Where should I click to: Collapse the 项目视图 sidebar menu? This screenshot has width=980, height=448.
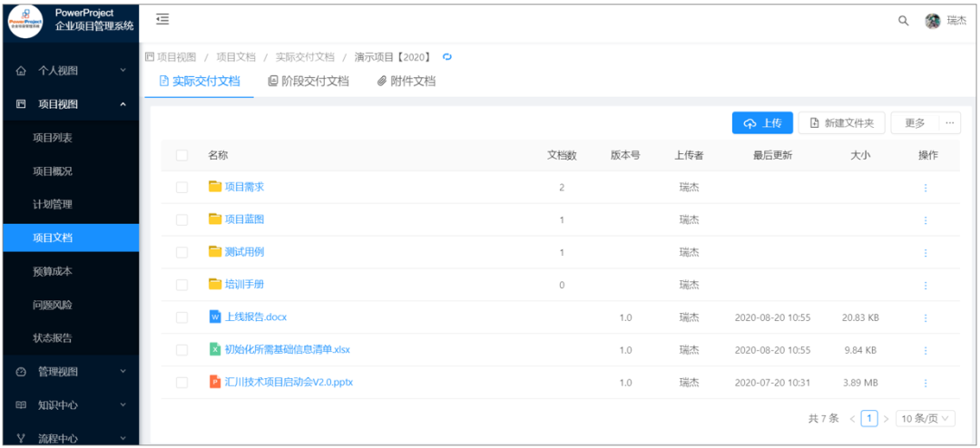point(71,104)
